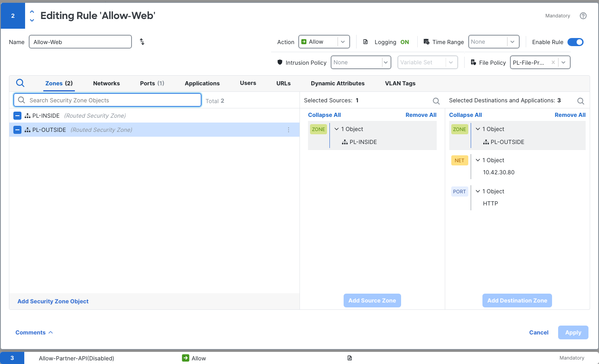Open the Dynamic Attributes tab

pos(338,83)
